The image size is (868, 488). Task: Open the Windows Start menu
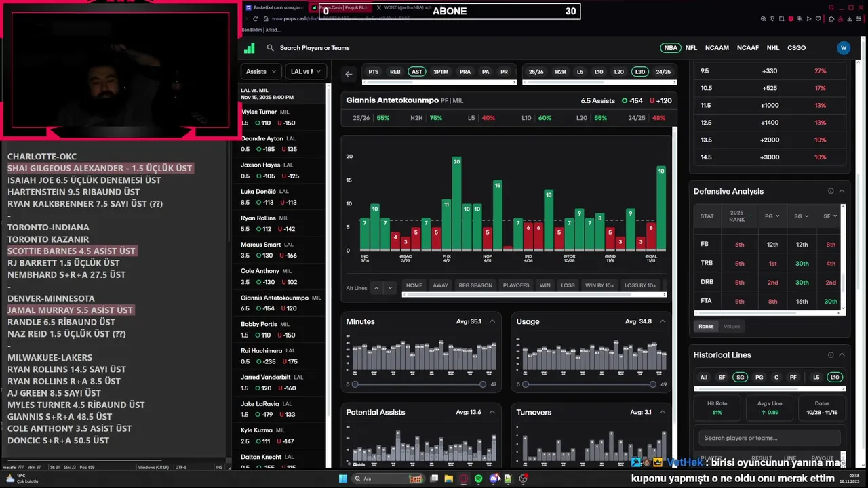[x=342, y=479]
